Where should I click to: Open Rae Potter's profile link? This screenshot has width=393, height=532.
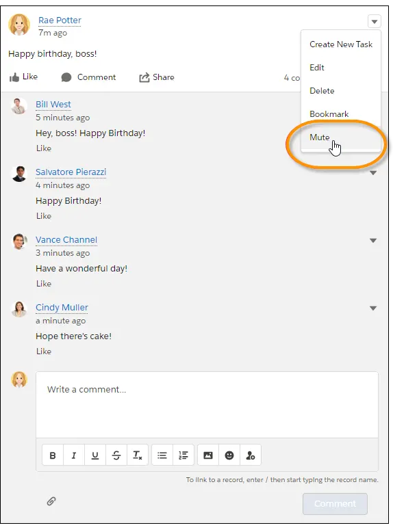(x=60, y=21)
